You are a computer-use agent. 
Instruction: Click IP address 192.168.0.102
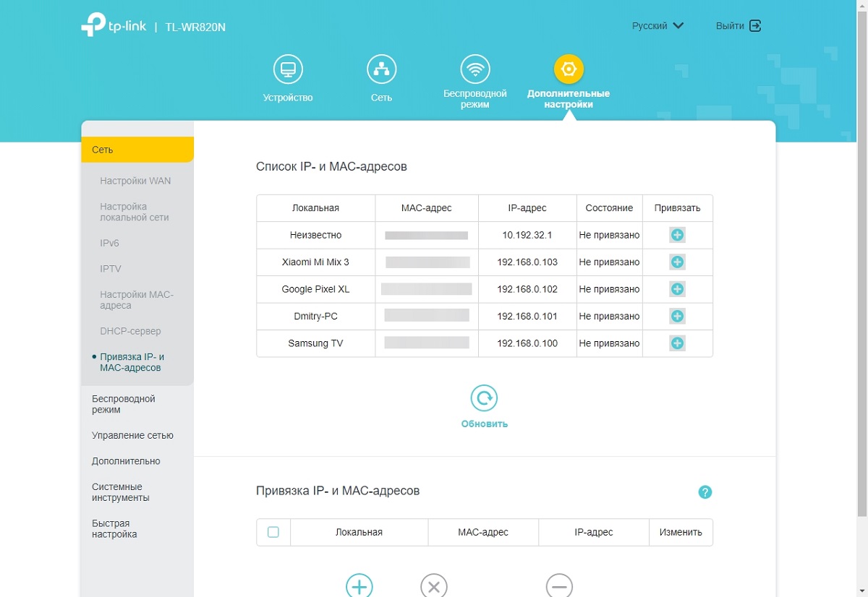[x=527, y=289]
